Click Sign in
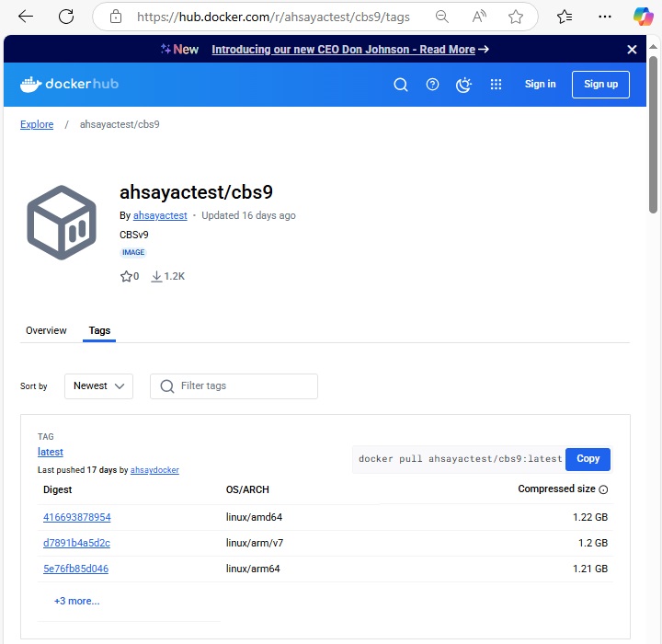The height and width of the screenshot is (644, 662). pos(540,84)
